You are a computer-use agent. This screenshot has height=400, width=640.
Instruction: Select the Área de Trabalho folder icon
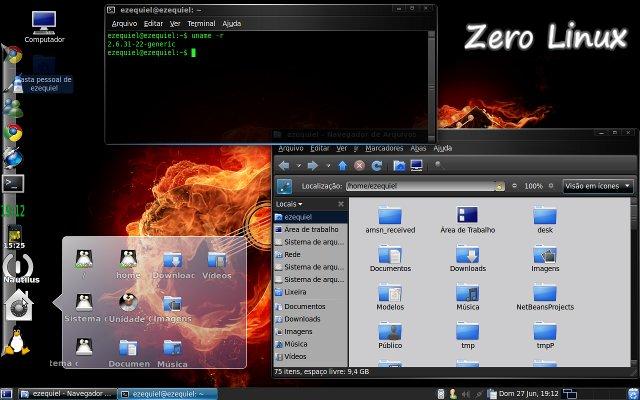467,220
